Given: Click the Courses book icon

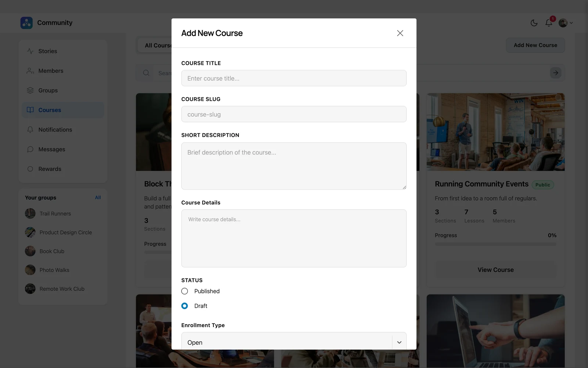Looking at the screenshot, I should tap(30, 110).
